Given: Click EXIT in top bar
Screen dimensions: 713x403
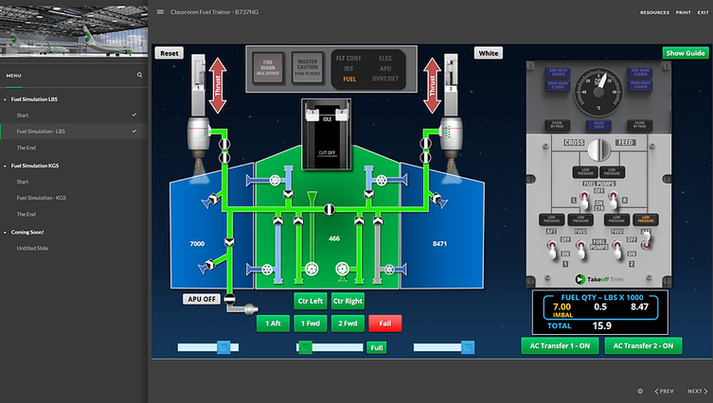Looking at the screenshot, I should click(x=703, y=12).
